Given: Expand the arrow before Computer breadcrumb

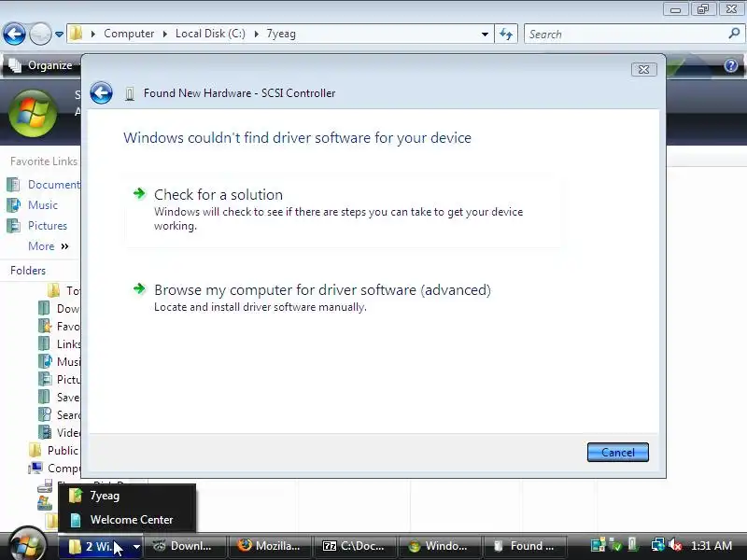Looking at the screenshot, I should pos(92,34).
